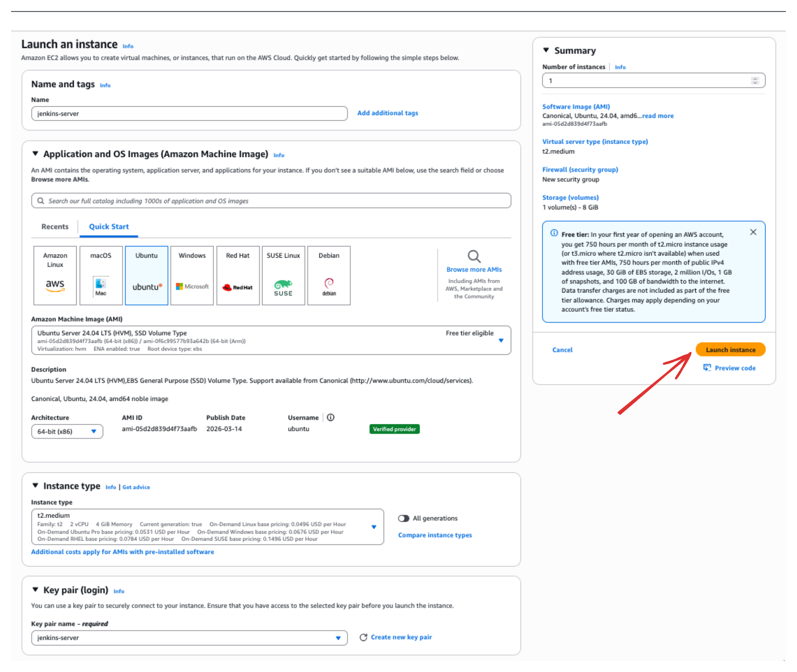The width and height of the screenshot is (797, 672).
Task: Click Create new key pair link
Action: [401, 638]
